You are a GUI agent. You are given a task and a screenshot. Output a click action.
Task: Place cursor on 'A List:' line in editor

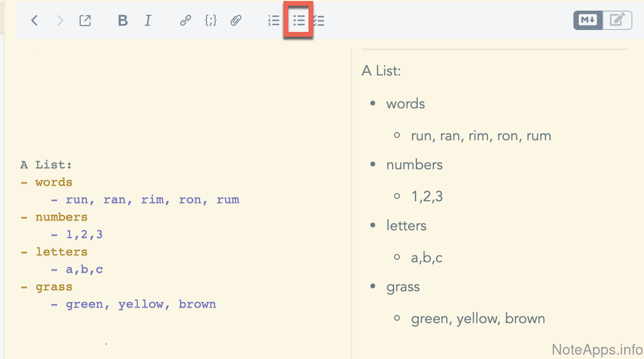pyautogui.click(x=46, y=165)
